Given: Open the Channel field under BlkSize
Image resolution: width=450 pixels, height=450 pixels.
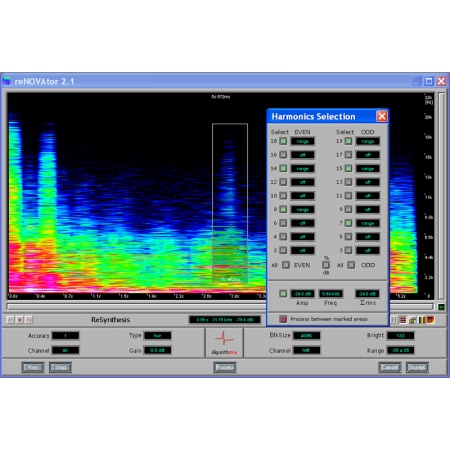Looking at the screenshot, I should [306, 350].
